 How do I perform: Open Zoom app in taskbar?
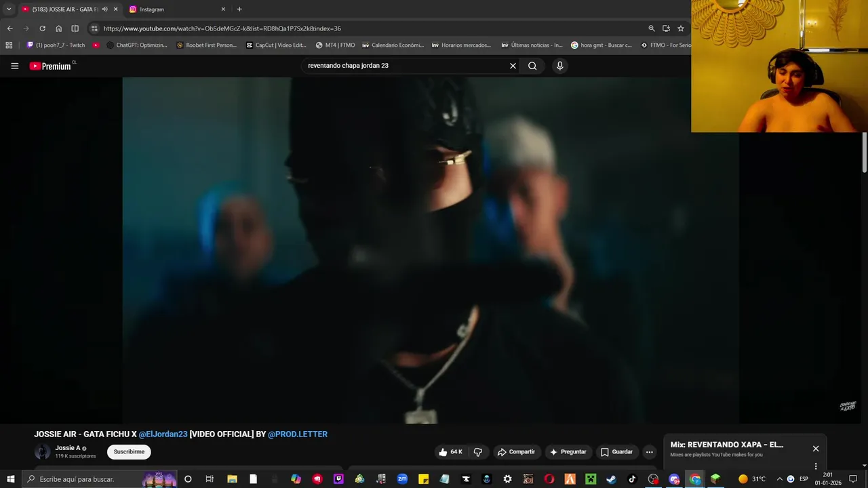402,479
